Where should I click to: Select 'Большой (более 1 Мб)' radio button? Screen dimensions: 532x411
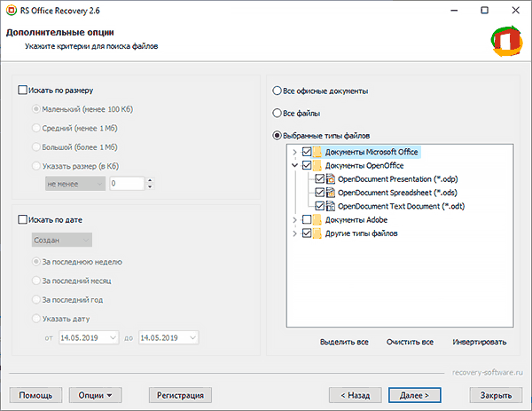[36, 147]
